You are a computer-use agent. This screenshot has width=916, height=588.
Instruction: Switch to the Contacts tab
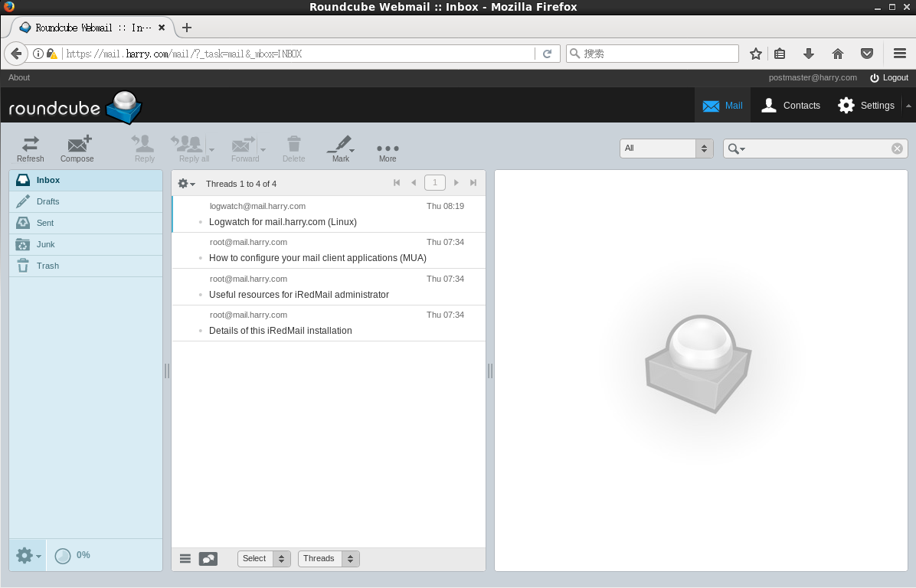pos(791,106)
